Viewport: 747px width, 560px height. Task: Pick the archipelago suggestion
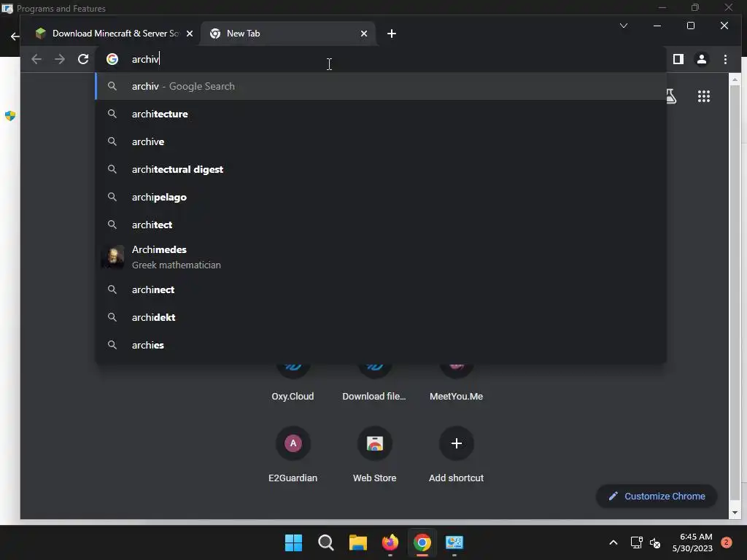381,197
